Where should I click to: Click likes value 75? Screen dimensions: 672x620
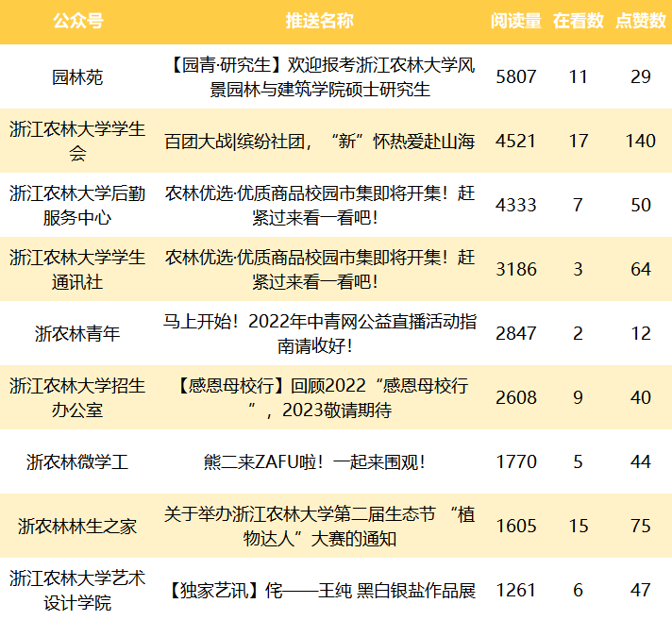point(641,527)
